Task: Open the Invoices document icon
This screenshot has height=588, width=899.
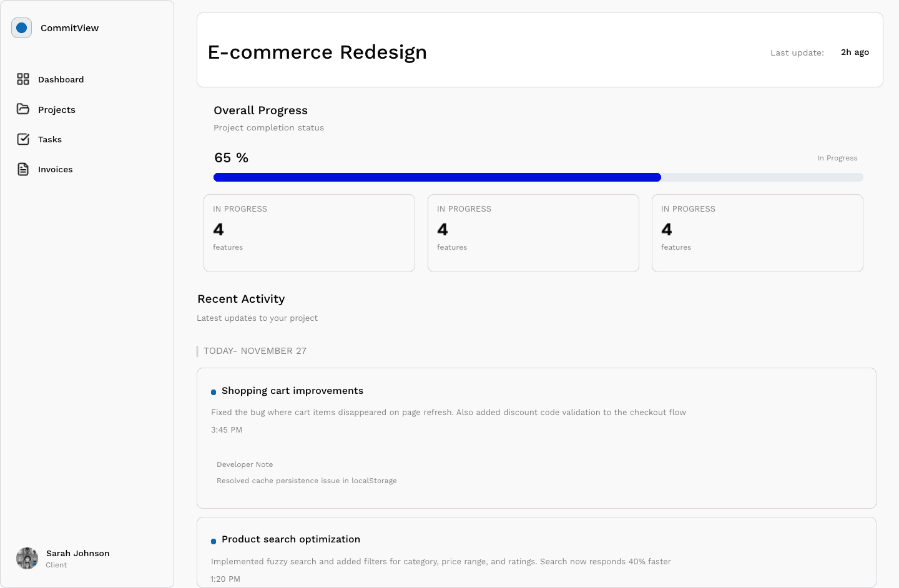Action: pyautogui.click(x=23, y=169)
